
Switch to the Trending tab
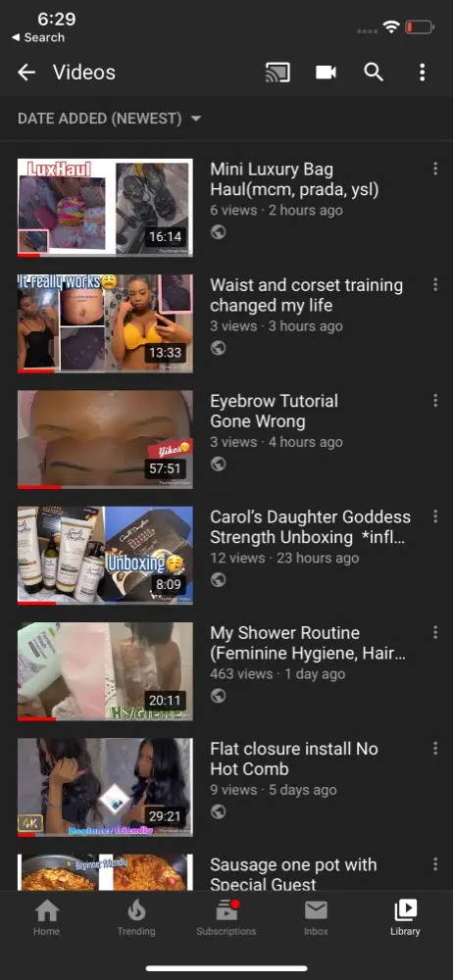click(x=135, y=917)
